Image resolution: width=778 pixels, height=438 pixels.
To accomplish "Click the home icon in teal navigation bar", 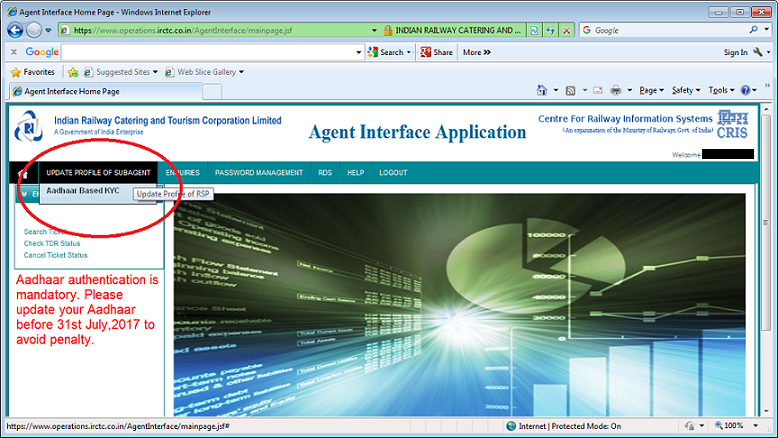I will [x=23, y=173].
